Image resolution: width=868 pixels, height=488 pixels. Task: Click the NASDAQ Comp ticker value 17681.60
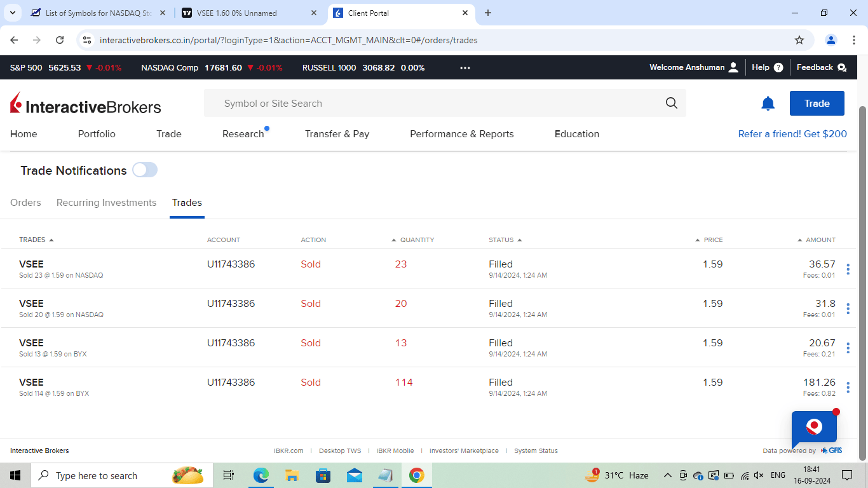(x=223, y=67)
